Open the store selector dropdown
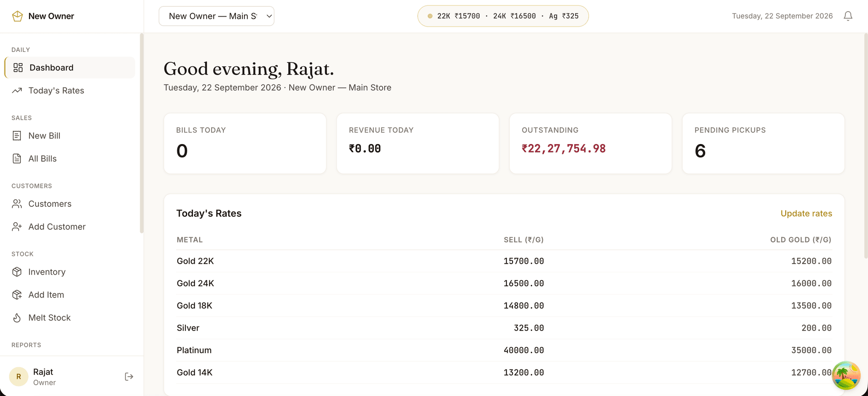Image resolution: width=868 pixels, height=396 pixels. pyautogui.click(x=217, y=16)
